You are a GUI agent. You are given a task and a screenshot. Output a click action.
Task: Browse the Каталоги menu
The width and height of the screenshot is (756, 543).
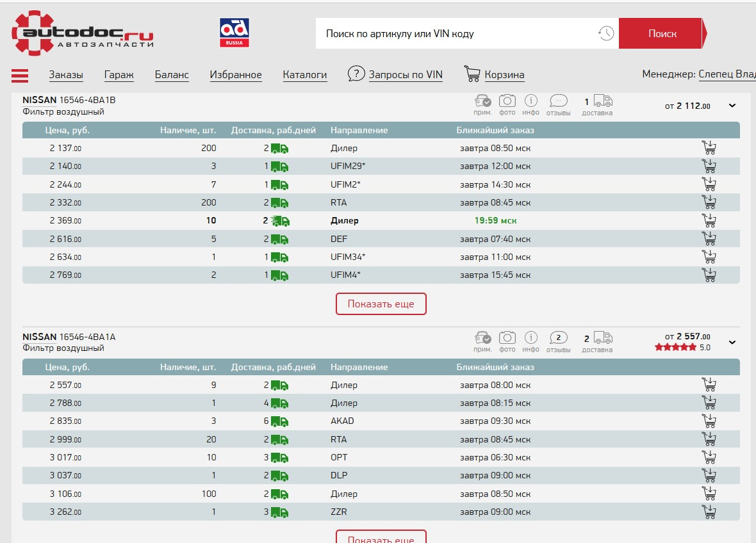[305, 75]
